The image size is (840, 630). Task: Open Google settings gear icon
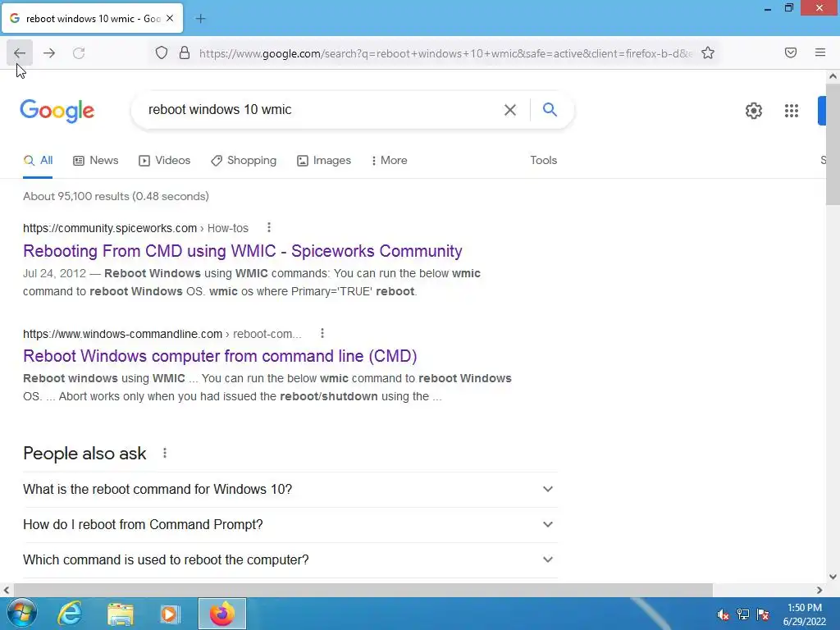tap(754, 111)
